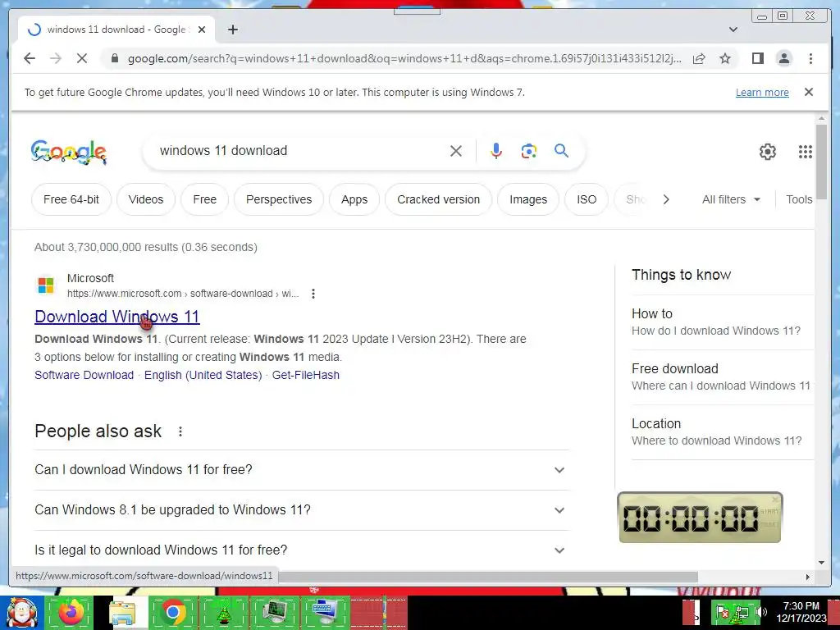
Task: Close the windows 11 download tab
Action: click(202, 30)
